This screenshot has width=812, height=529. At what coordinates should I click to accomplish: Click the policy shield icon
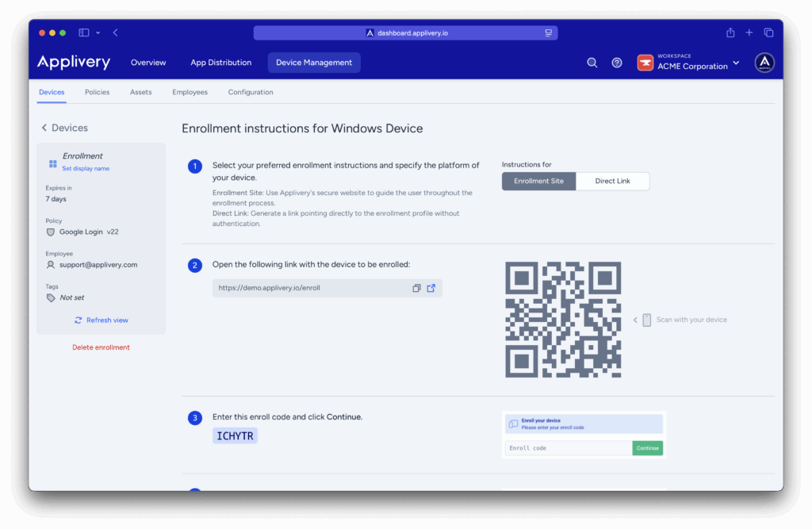coord(50,232)
